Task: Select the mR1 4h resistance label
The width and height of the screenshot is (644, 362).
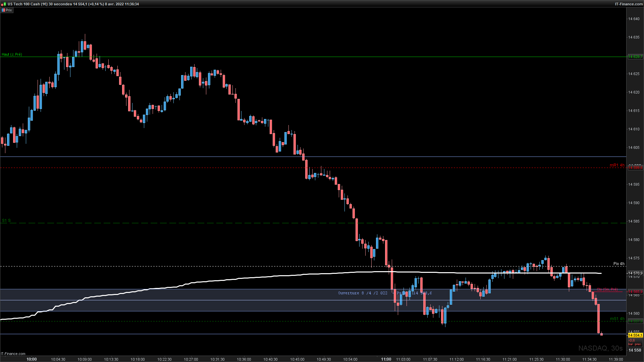Action: point(617,165)
